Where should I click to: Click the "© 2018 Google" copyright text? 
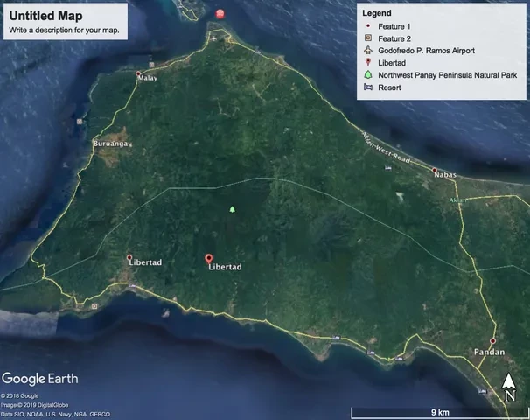(19, 396)
